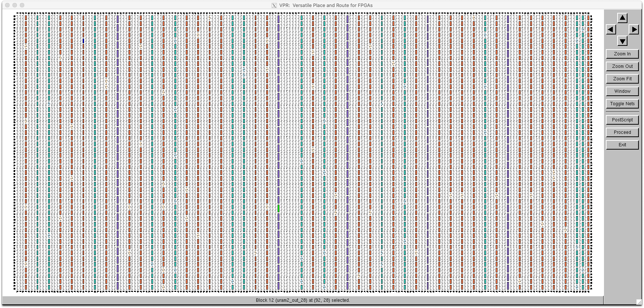Export the view with PostScript button

click(x=622, y=120)
